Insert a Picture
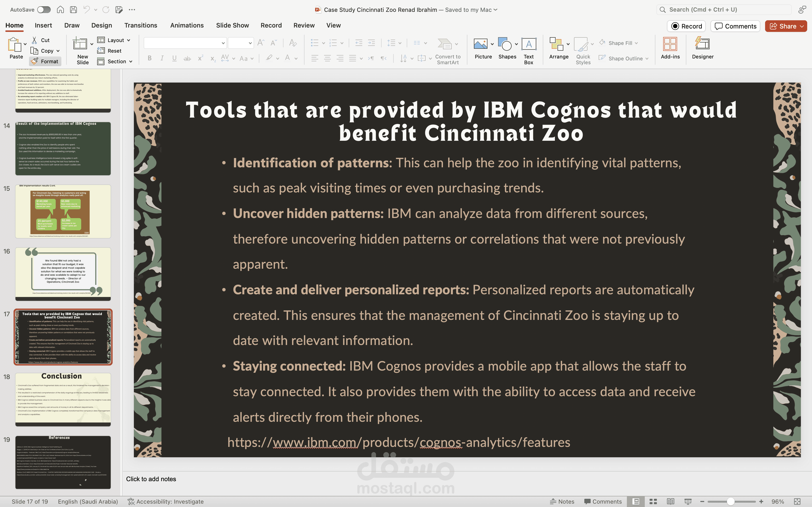 (x=483, y=47)
